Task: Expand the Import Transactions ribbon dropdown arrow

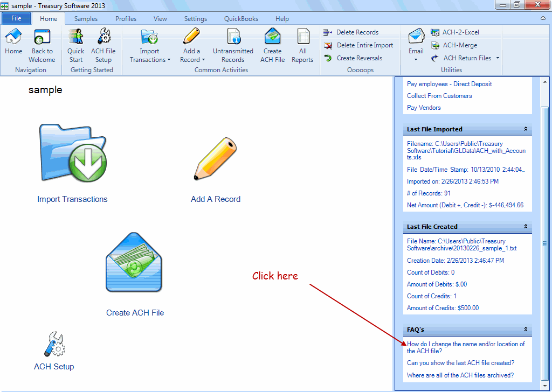Action: coord(169,60)
